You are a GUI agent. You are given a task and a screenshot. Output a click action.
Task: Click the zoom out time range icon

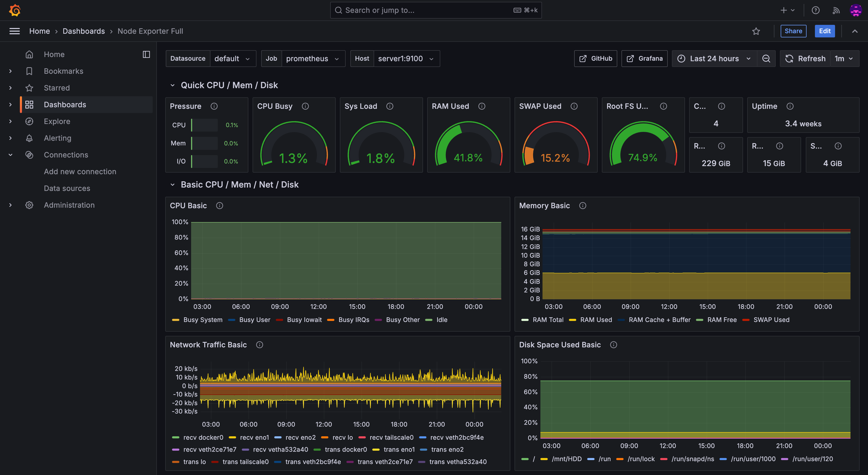pos(766,59)
